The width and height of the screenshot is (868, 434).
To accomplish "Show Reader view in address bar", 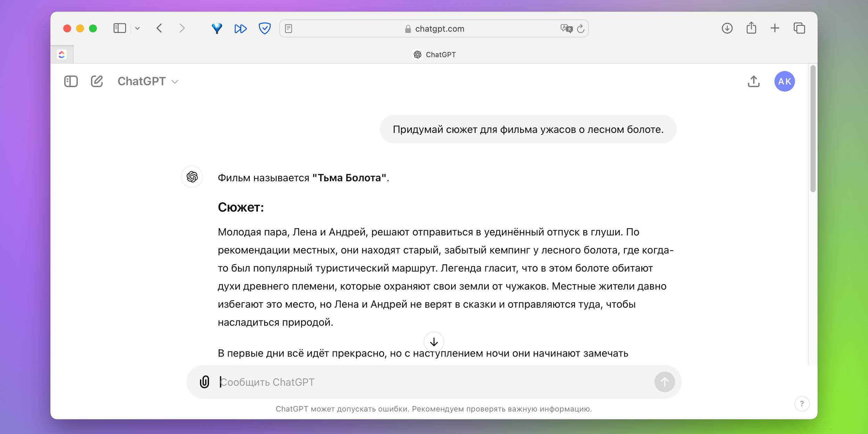I will pos(289,28).
